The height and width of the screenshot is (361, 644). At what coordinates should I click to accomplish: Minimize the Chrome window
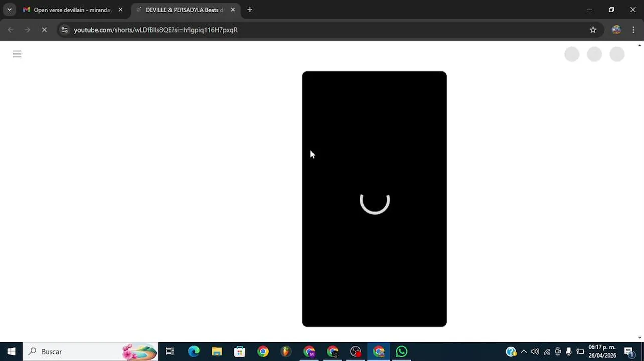coord(590,10)
